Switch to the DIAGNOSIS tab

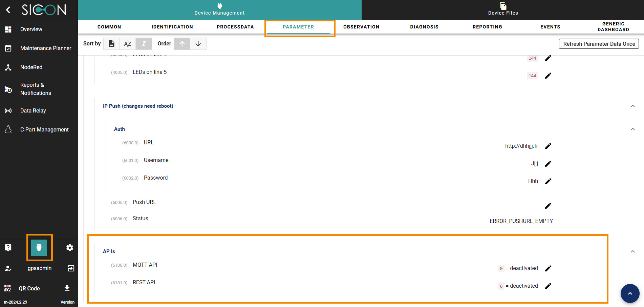[x=424, y=27]
